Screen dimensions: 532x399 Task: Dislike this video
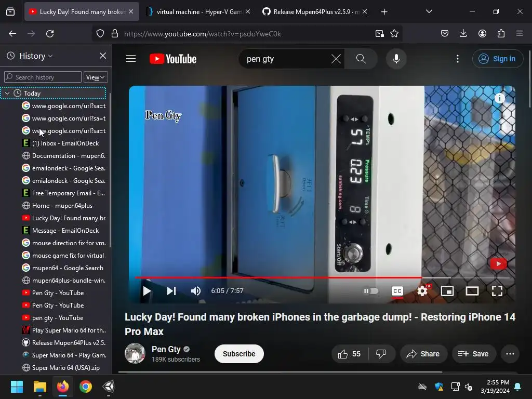pos(381,354)
